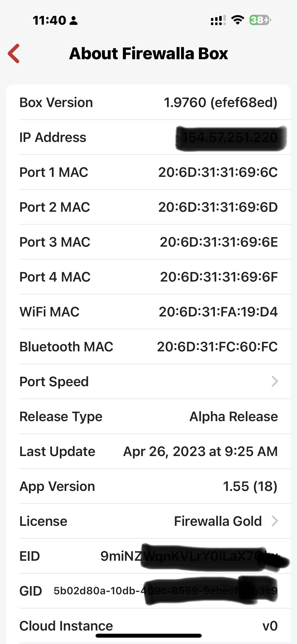The height and width of the screenshot is (644, 297).
Task: Tap the red back arrow
Action: click(x=14, y=53)
